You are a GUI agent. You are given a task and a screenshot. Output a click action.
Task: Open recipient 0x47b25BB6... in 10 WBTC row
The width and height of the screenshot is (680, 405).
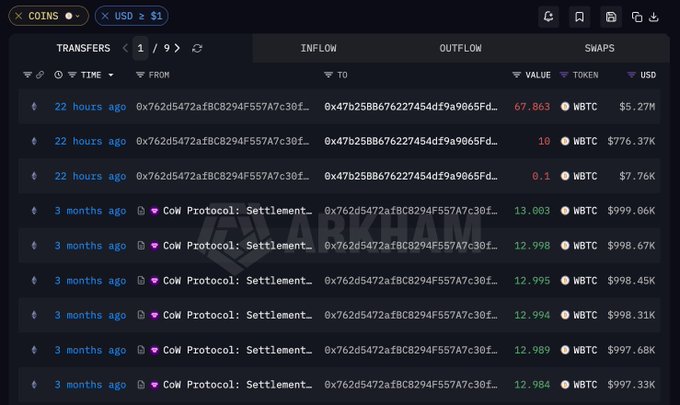(411, 141)
